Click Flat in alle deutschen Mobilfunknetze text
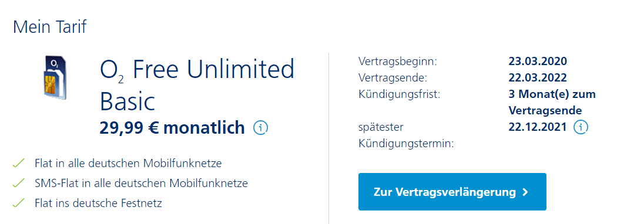 (128, 164)
